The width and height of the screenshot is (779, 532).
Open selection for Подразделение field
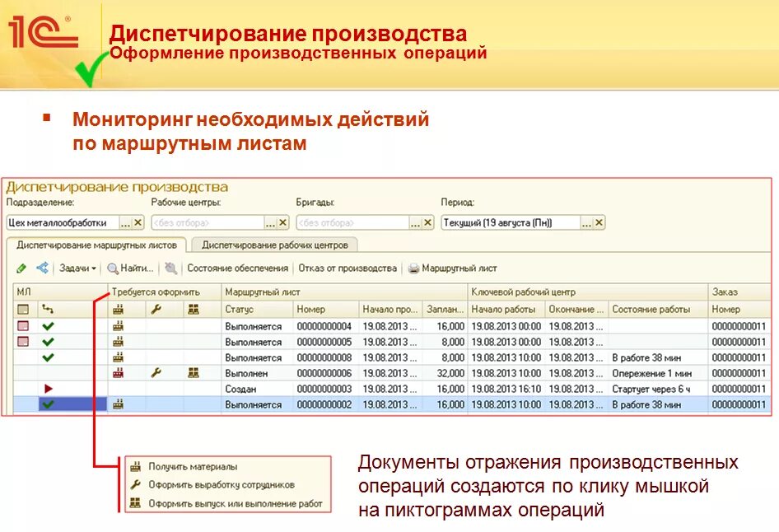click(x=125, y=222)
